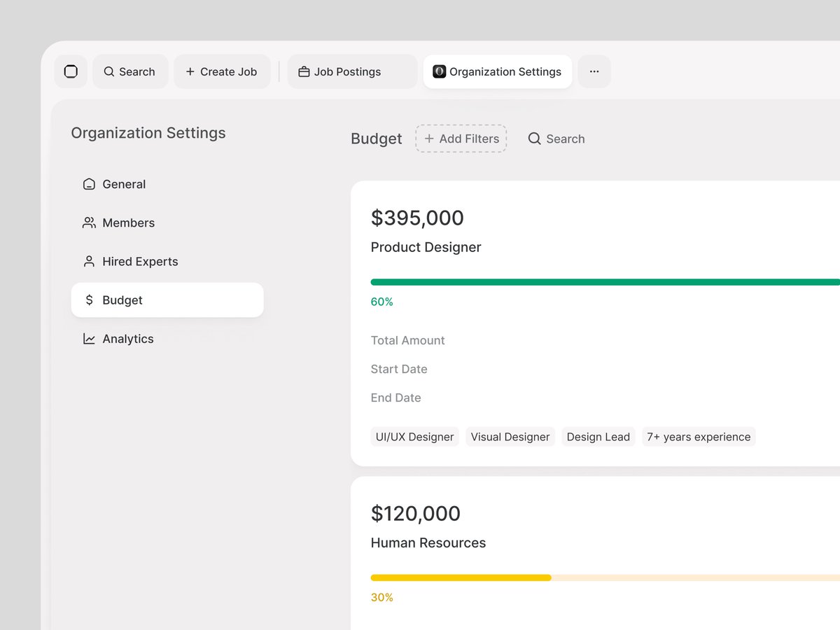
Task: Click the UI/UX Designer tag
Action: point(415,437)
